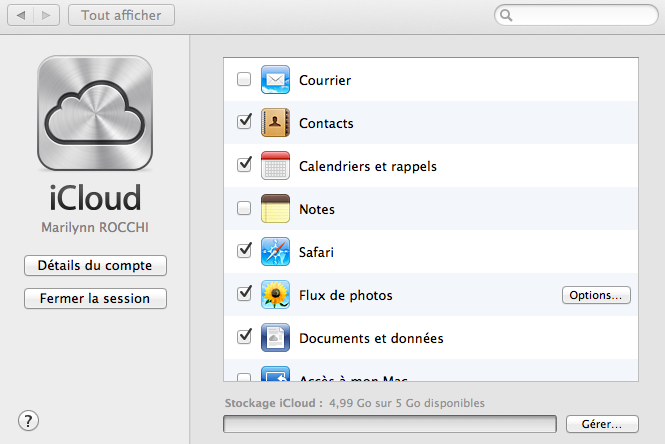Go back with the left arrow

21,15
